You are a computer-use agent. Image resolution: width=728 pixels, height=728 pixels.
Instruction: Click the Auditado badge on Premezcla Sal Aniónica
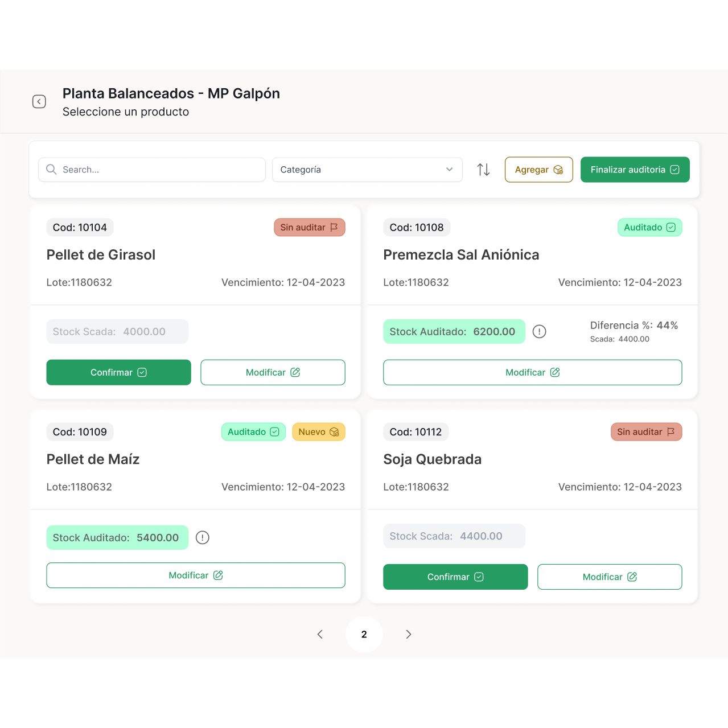click(x=649, y=228)
